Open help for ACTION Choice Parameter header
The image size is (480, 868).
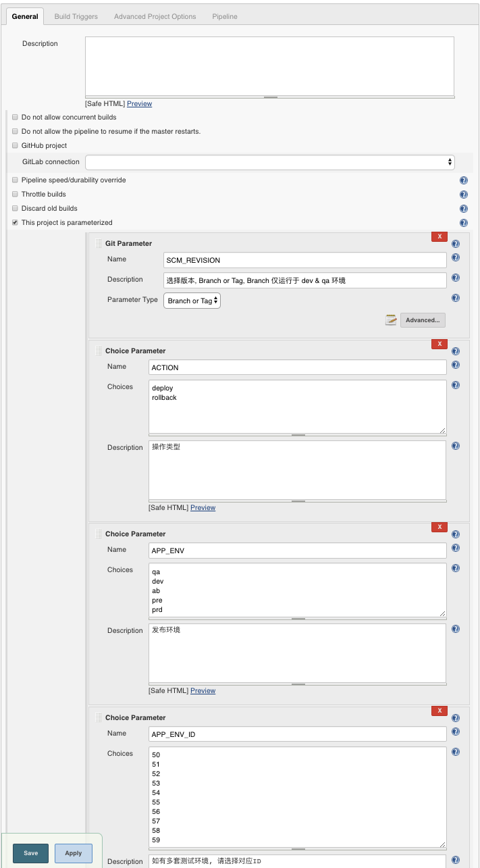click(x=456, y=351)
